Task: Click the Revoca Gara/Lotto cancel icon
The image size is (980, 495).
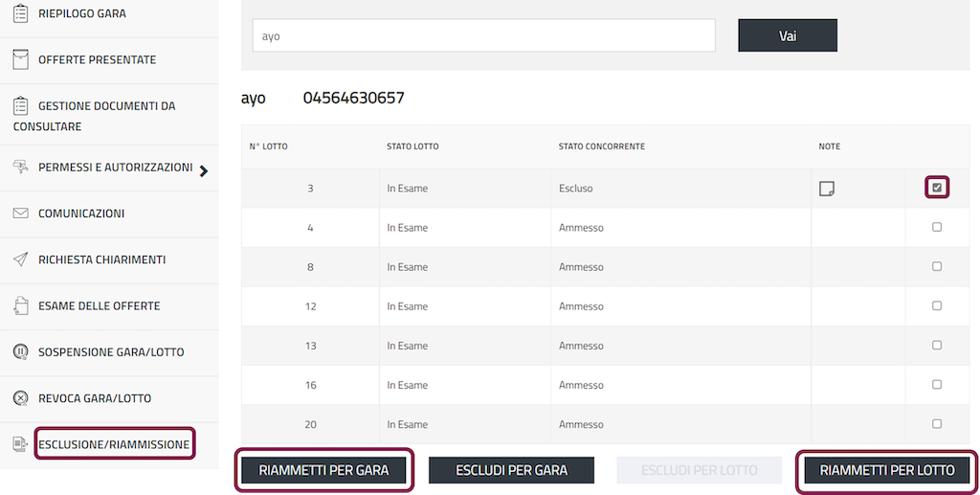Action: (20, 398)
